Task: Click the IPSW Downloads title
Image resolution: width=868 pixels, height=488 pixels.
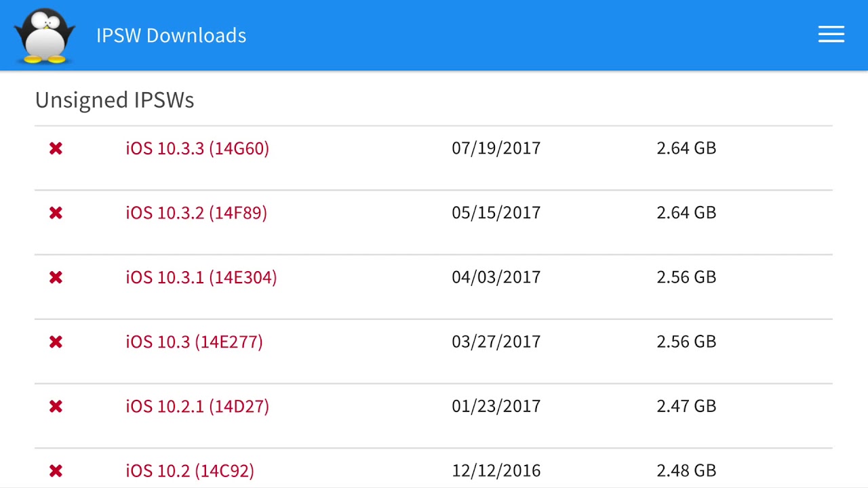Action: pos(171,35)
